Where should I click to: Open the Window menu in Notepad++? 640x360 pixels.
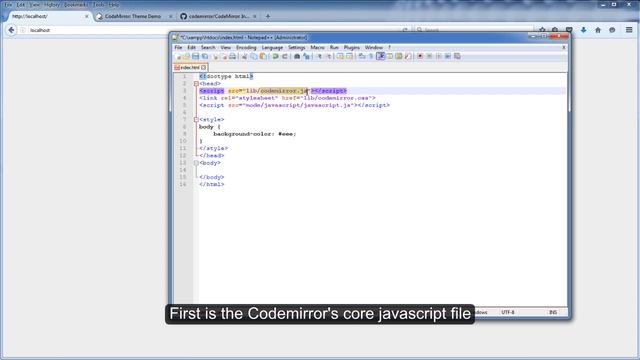[373, 48]
